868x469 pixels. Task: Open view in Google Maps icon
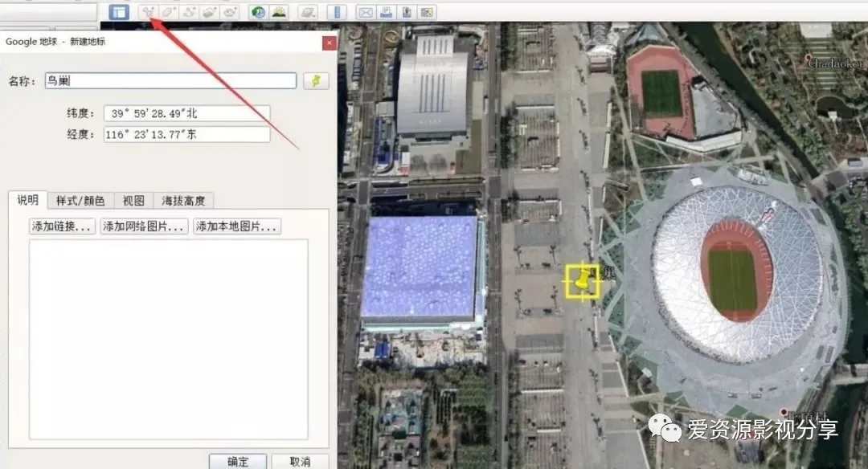pos(427,12)
